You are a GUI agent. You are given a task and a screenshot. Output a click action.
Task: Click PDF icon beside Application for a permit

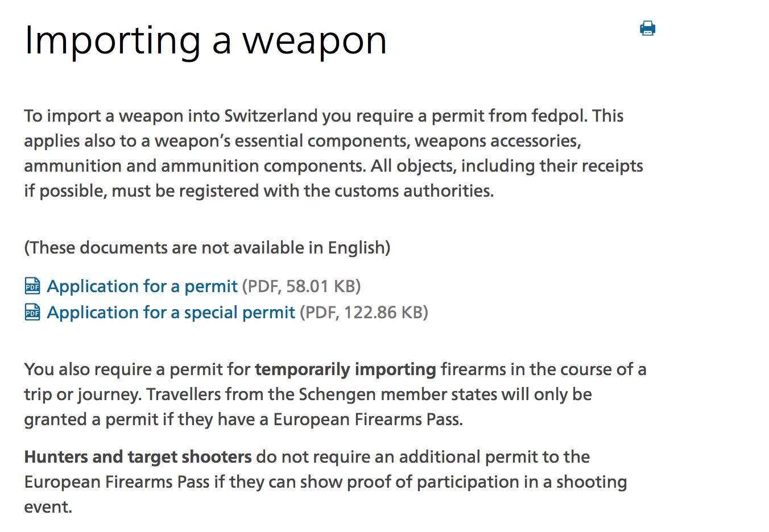pyautogui.click(x=32, y=286)
